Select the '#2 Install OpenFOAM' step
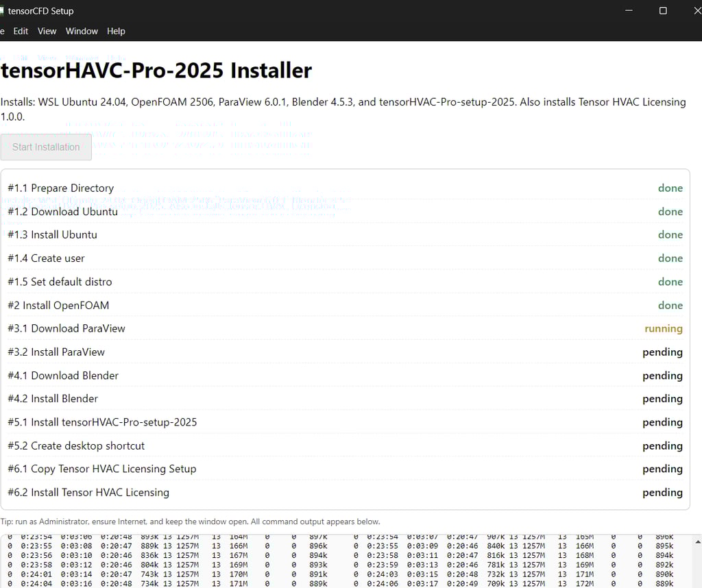The image size is (702, 588). tap(346, 306)
